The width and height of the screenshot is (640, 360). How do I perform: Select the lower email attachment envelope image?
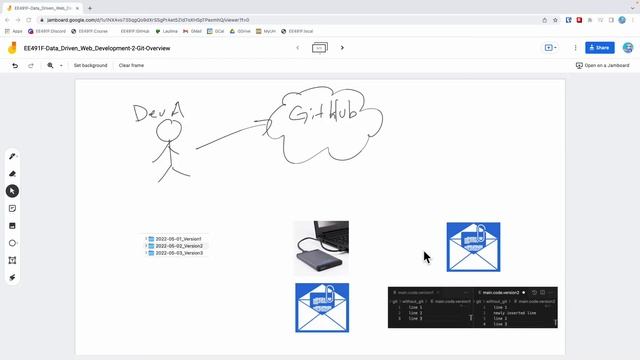click(x=322, y=308)
